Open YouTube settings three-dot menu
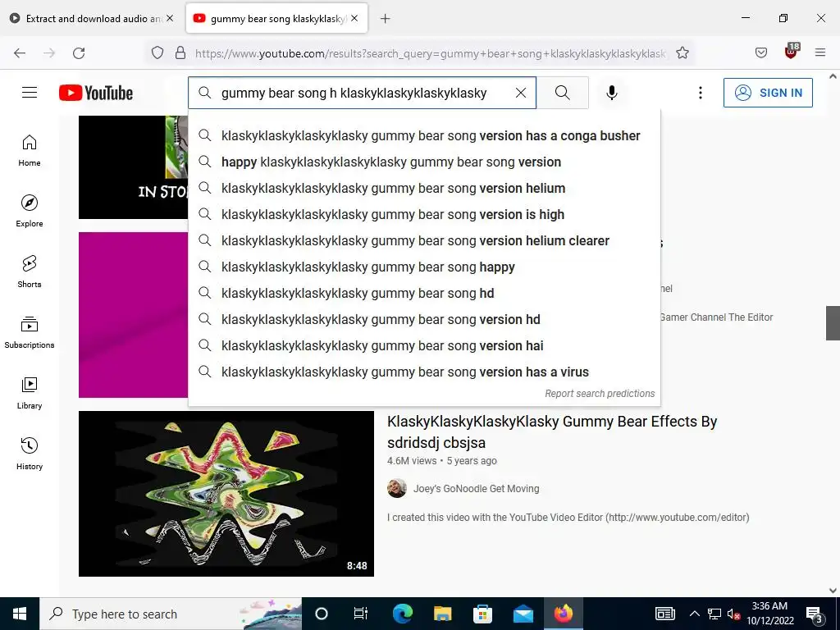This screenshot has width=840, height=630. pos(701,93)
